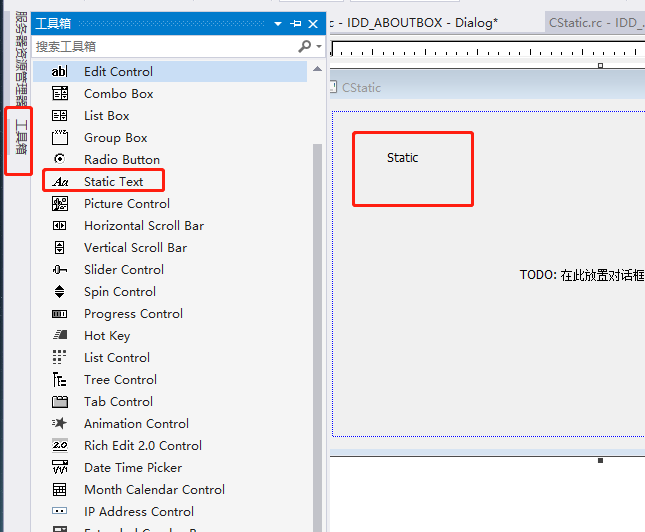
Task: Click the "Date Time Picker" toolbox label
Action: 133,467
